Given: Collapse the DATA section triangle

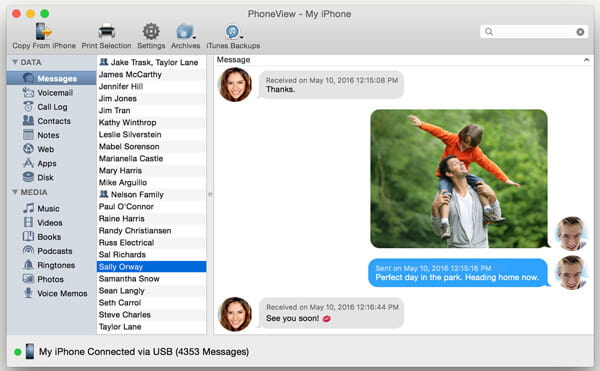Looking at the screenshot, I should [x=15, y=62].
